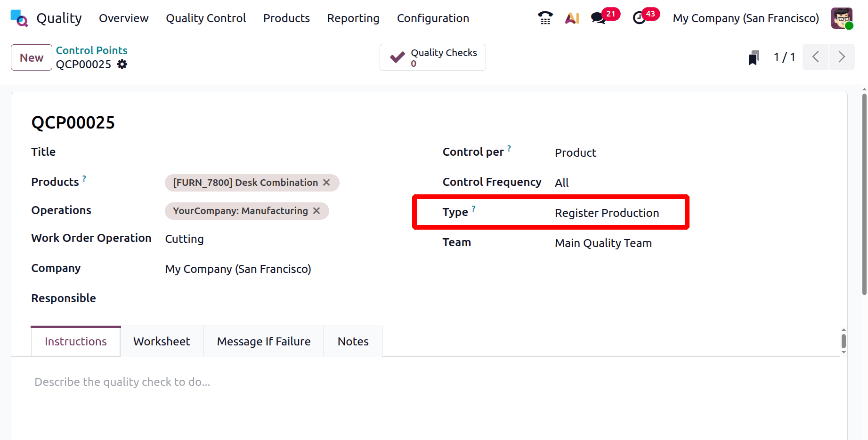Create a record with the New button
Viewport: 868px width, 440px height.
click(x=31, y=57)
